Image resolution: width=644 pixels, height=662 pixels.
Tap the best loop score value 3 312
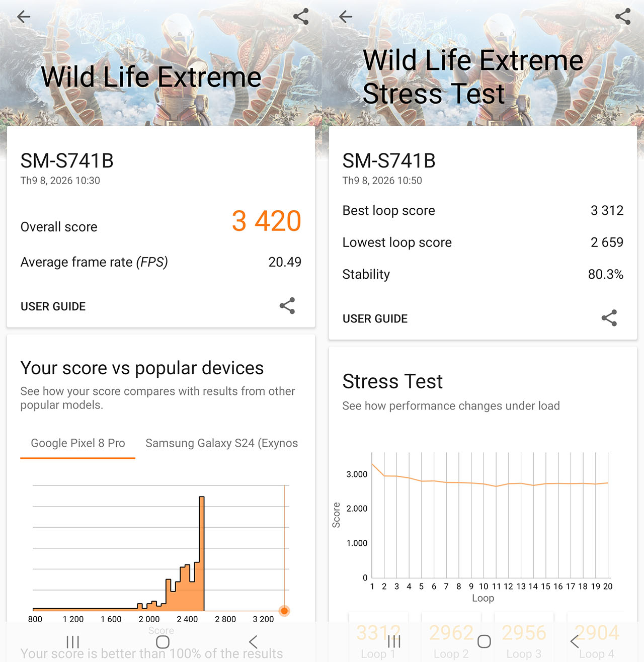[x=607, y=210]
